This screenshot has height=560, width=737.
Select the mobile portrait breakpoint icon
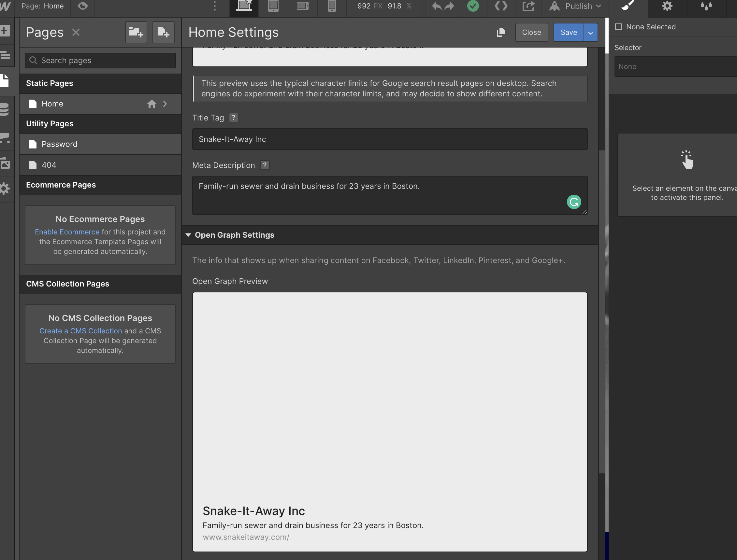tap(331, 6)
